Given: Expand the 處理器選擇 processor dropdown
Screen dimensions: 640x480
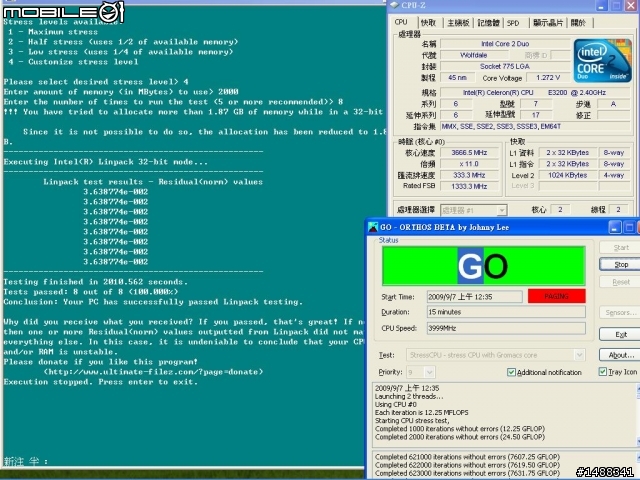Looking at the screenshot, I should [502, 210].
